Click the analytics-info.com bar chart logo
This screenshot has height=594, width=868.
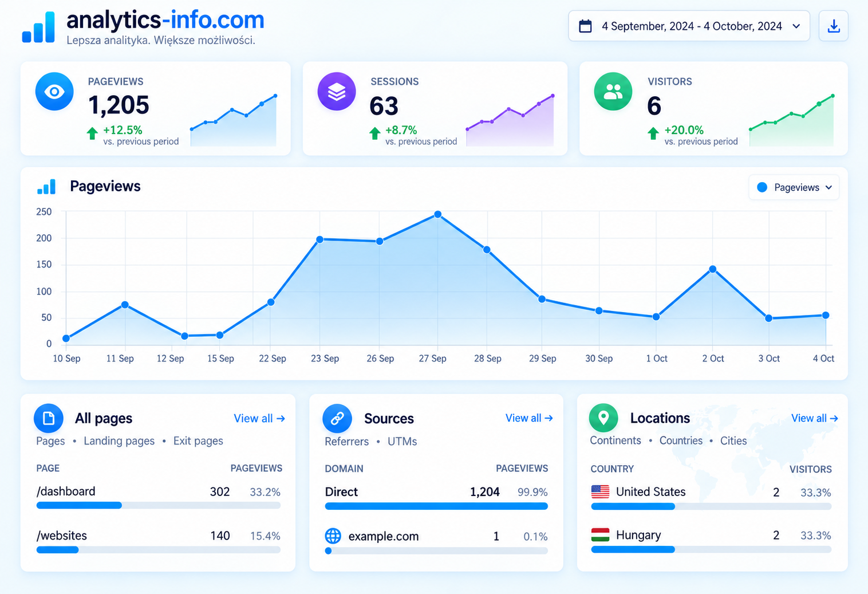click(x=38, y=27)
